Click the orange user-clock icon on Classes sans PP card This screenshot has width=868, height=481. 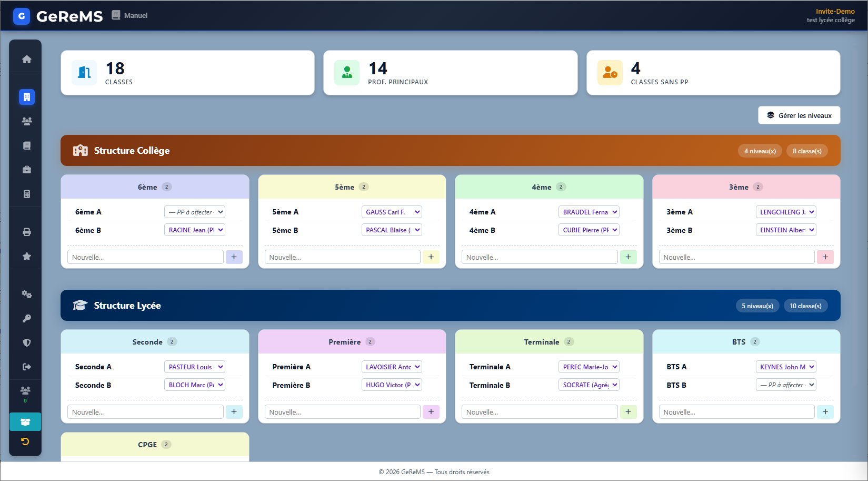pos(610,73)
